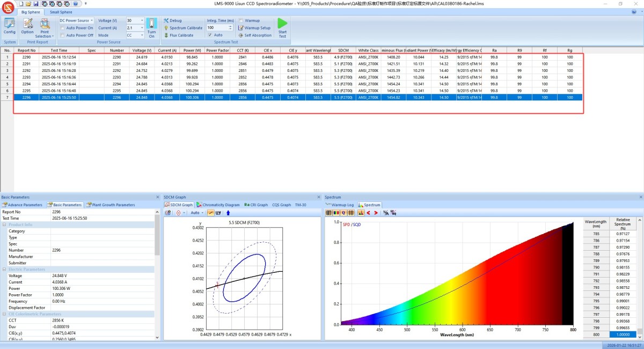Open the print report Option button
This screenshot has height=349, width=644.
tap(27, 26)
